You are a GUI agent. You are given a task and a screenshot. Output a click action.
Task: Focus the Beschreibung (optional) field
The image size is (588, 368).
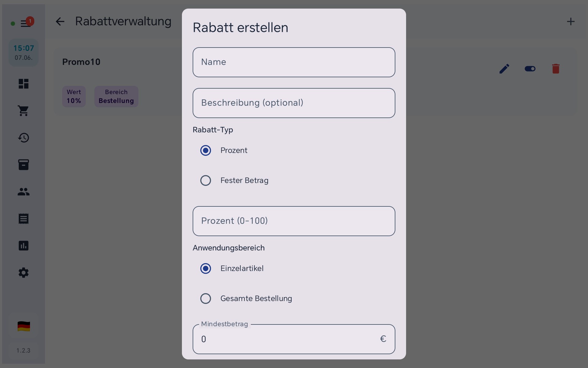pyautogui.click(x=294, y=103)
